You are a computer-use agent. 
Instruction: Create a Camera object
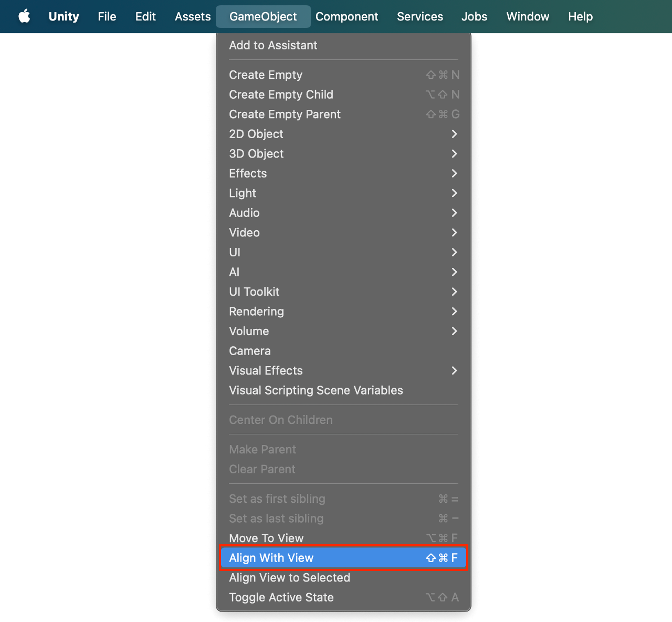pos(343,350)
